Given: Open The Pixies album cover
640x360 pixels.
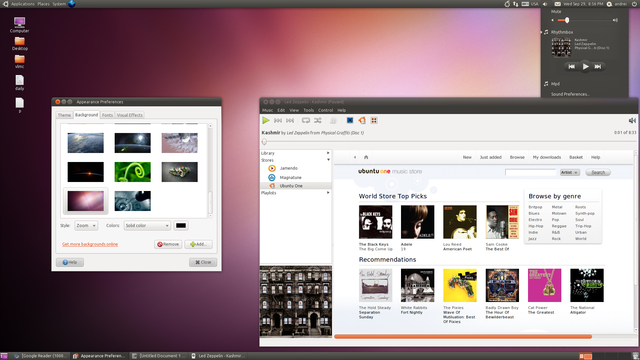Looking at the screenshot, I should (460, 285).
